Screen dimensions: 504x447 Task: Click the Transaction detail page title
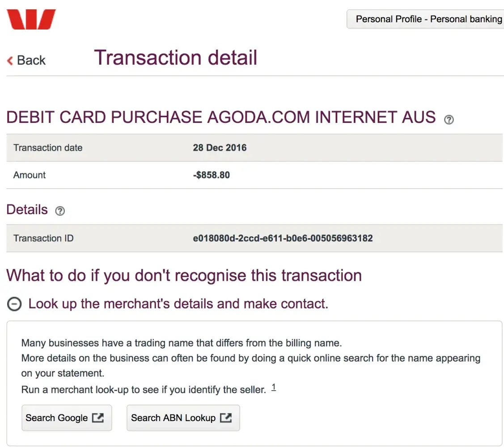coord(175,58)
